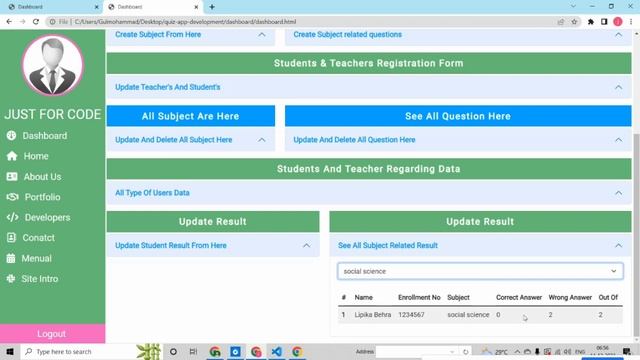Collapse All Type Of Users Data chevron
The width and height of the screenshot is (640, 360).
pos(618,193)
